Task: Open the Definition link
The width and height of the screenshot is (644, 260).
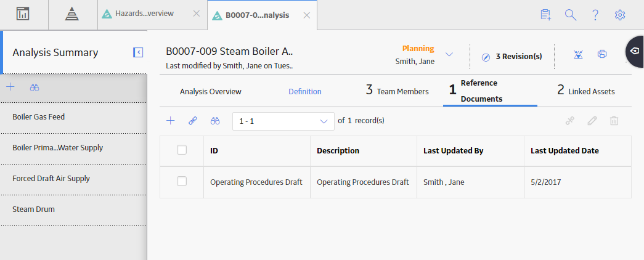Action: click(x=305, y=92)
